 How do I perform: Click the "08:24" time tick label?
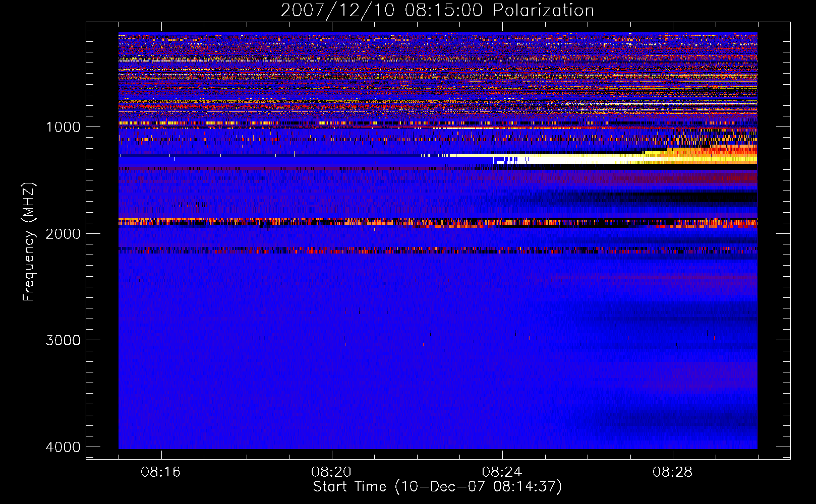502,472
